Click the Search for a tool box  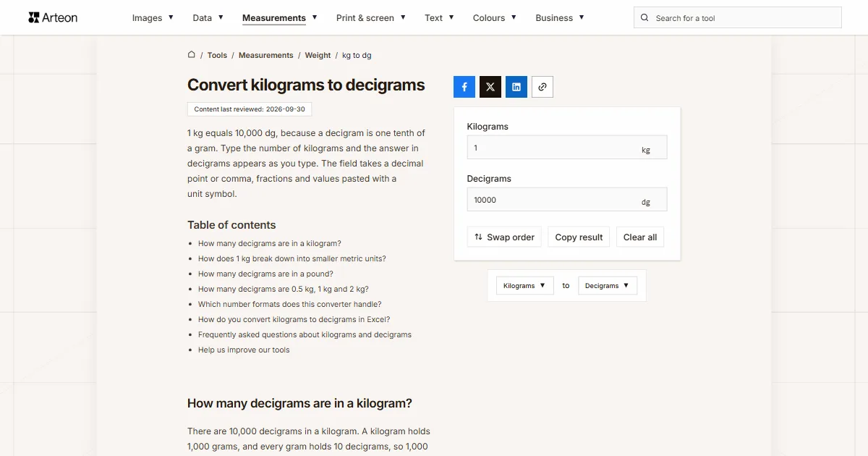pyautogui.click(x=738, y=18)
